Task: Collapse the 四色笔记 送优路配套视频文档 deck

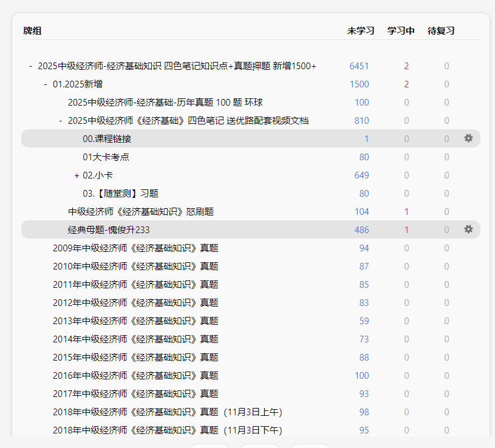Action: coord(61,121)
